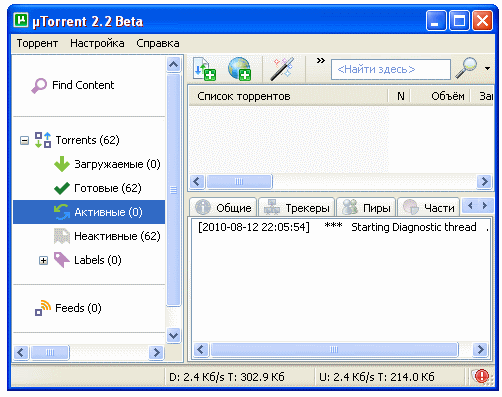Viewport: 502px width, 397px height.
Task: Open the Торрент menu
Action: (x=37, y=43)
